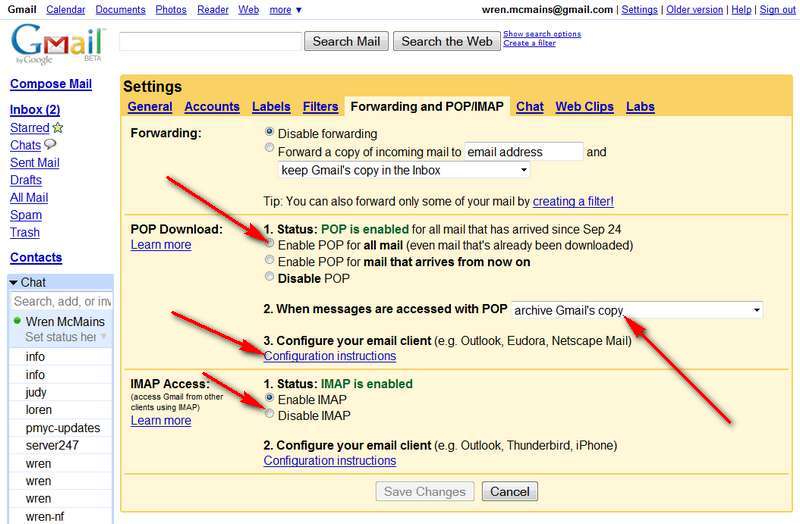Open Inbox (2) folder

click(35, 110)
